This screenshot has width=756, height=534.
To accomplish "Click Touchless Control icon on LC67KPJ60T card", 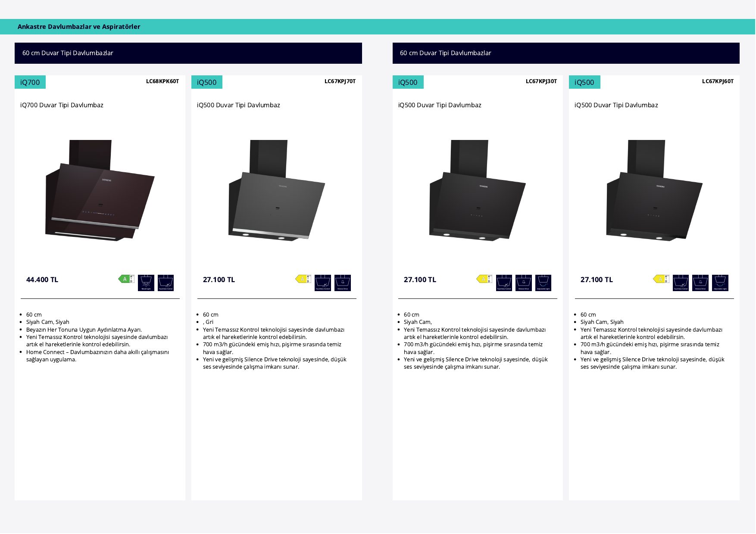I will point(681,283).
